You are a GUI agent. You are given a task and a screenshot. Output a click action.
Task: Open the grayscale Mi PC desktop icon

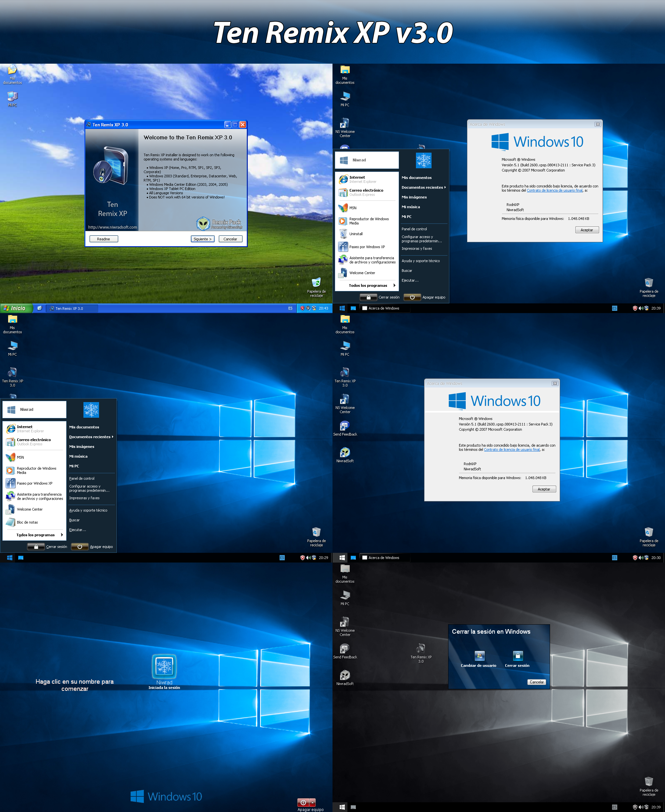[x=345, y=597]
